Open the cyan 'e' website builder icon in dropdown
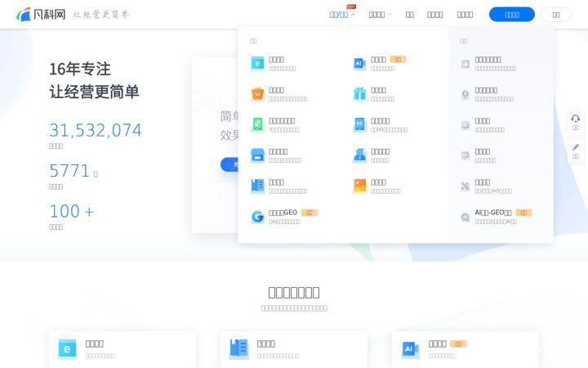Screen dimensions: 588x368 point(257,64)
